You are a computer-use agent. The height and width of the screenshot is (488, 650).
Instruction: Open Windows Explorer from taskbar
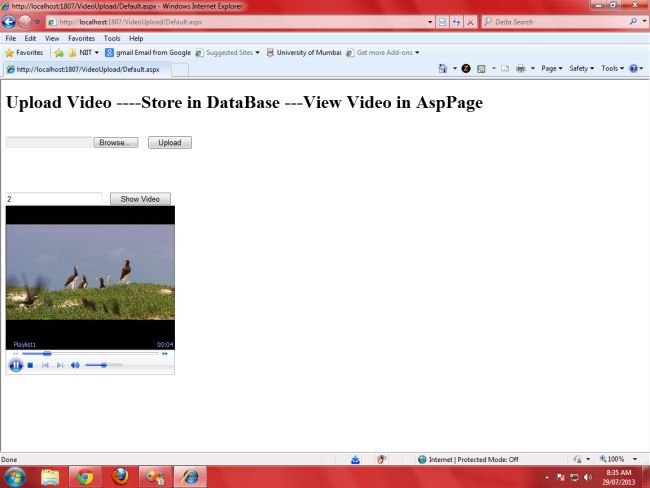50,477
